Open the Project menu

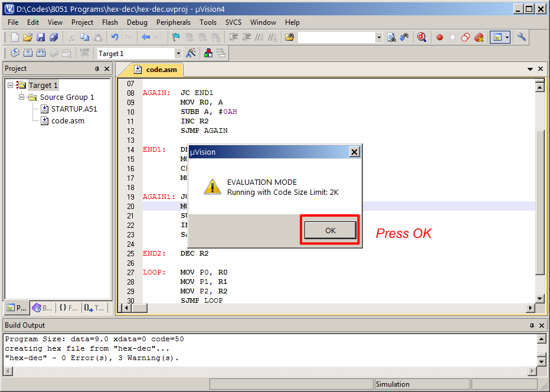tap(83, 22)
